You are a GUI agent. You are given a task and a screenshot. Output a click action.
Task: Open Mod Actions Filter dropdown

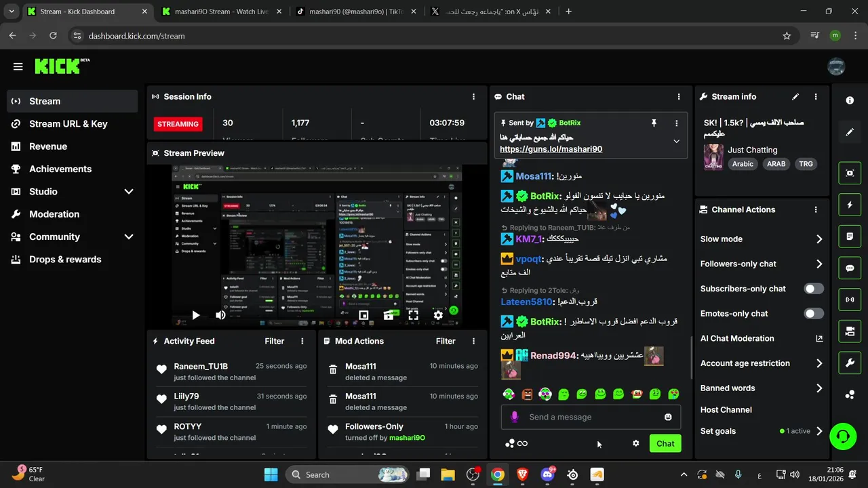point(446,341)
